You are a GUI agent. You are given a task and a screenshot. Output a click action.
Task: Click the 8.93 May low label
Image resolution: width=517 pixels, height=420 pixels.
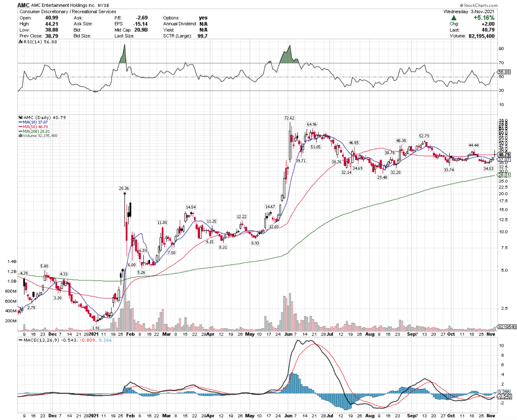(255, 243)
